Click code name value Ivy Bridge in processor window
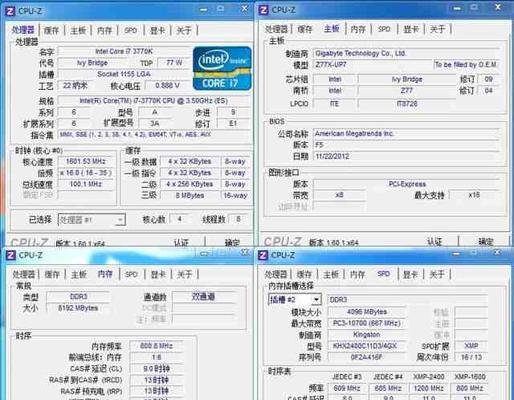The image size is (514, 400). tap(92, 63)
